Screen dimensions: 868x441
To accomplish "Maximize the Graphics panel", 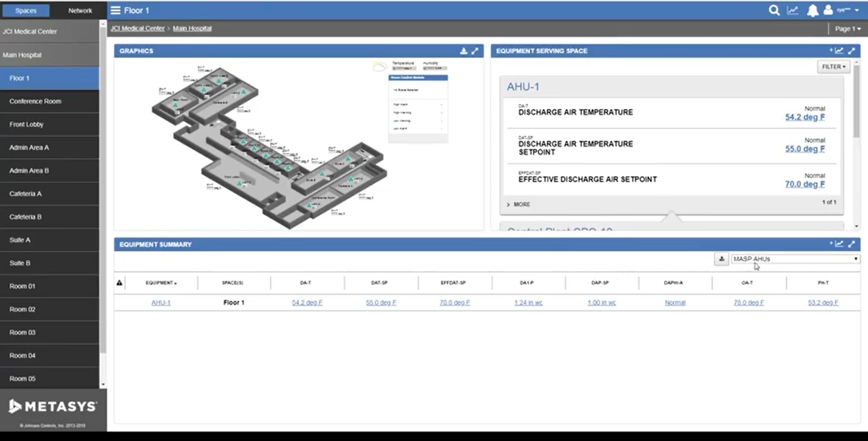I will point(475,51).
